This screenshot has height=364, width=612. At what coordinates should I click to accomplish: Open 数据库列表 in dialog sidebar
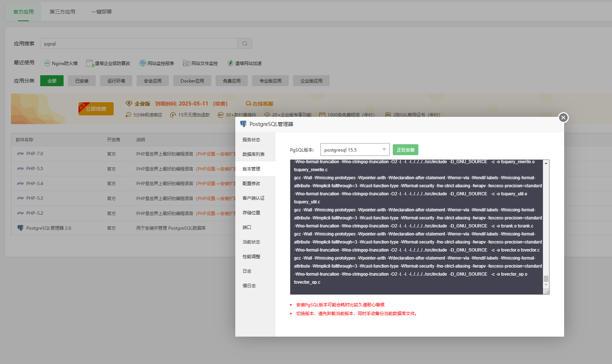coord(255,154)
